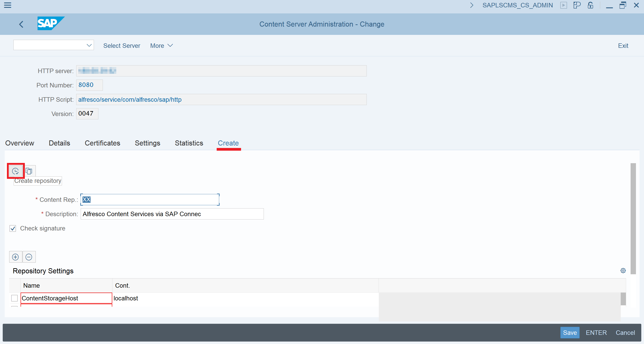Uncheck the Check signature checkbox
The height and width of the screenshot is (344, 644).
(13, 228)
